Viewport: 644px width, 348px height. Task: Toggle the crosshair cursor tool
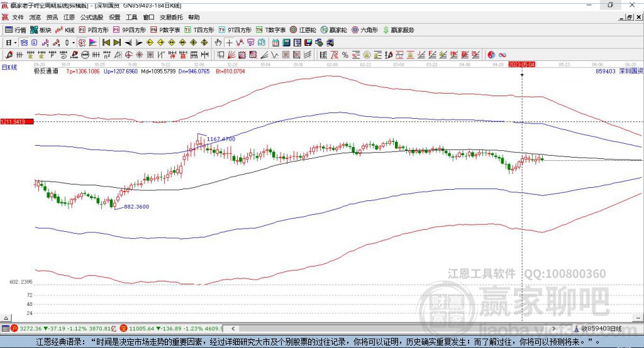[229, 43]
